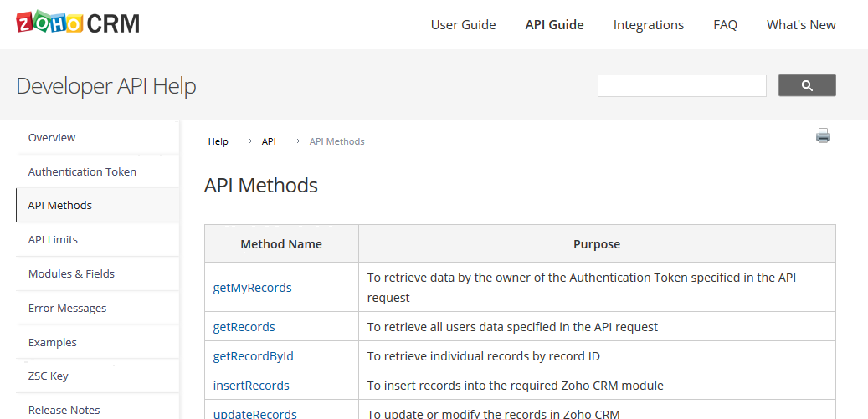The height and width of the screenshot is (419, 868).
Task: Open the getRecordById method link
Action: [254, 356]
